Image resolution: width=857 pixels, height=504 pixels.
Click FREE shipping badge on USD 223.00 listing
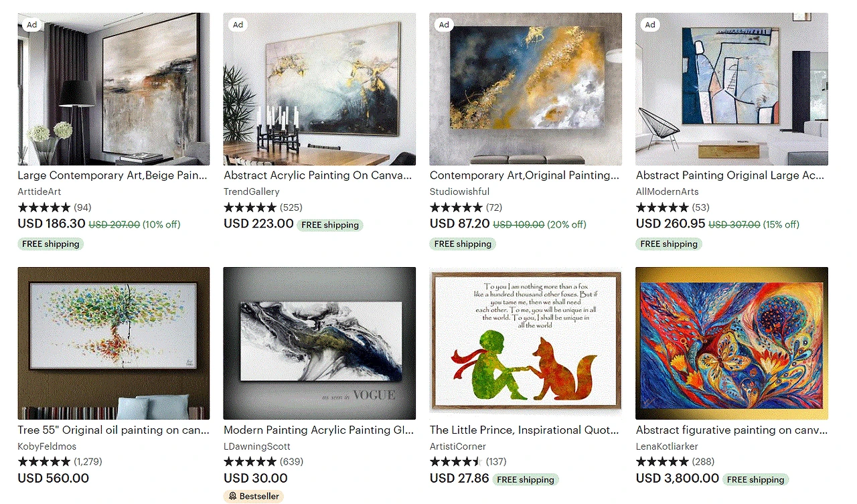(331, 226)
